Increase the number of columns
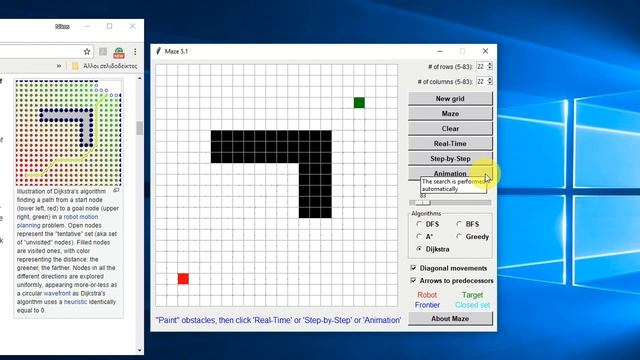The width and height of the screenshot is (640, 360). tap(490, 79)
